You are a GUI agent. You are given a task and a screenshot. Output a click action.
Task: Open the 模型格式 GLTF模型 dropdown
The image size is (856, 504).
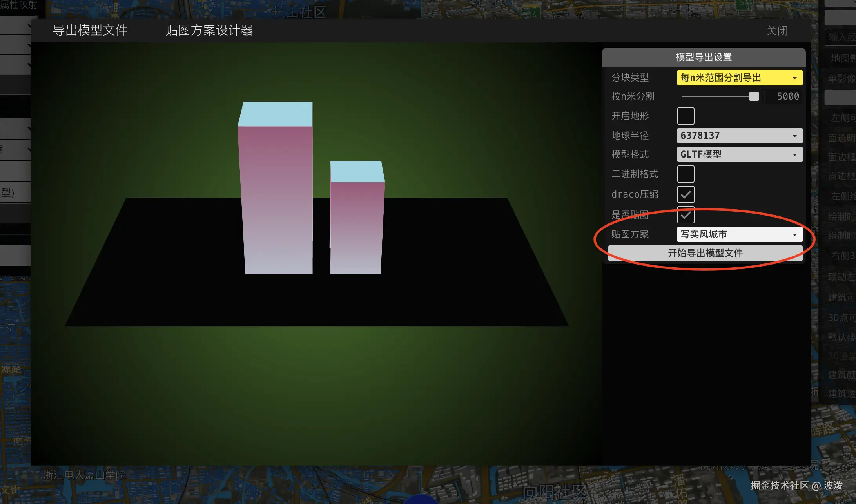click(739, 154)
